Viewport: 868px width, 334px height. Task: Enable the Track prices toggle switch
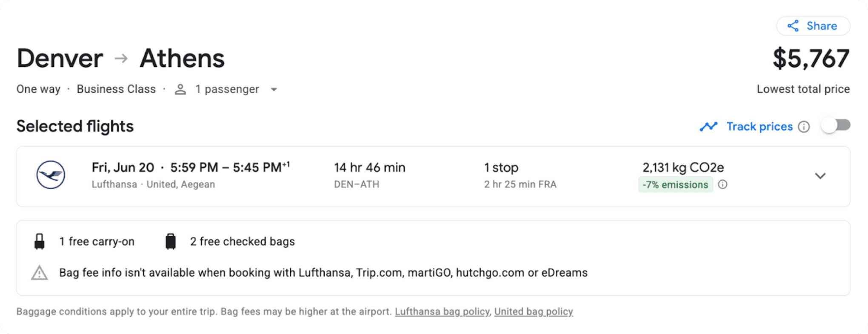(x=836, y=125)
